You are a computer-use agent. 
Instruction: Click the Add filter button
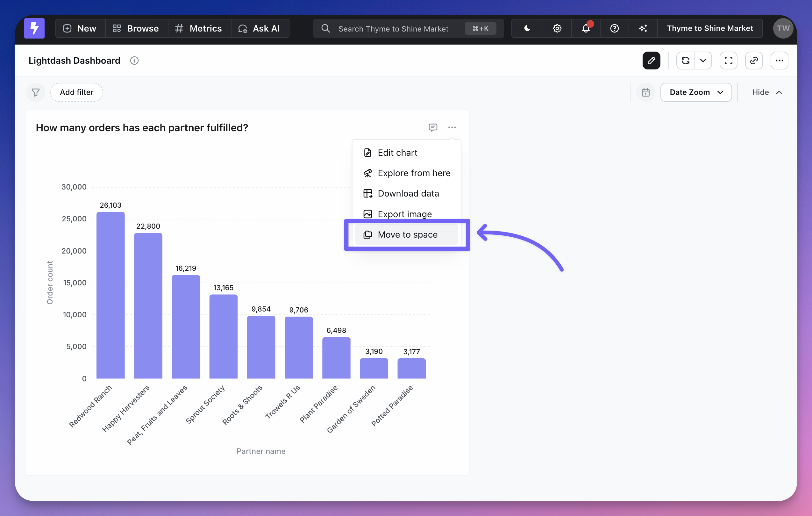tap(76, 92)
